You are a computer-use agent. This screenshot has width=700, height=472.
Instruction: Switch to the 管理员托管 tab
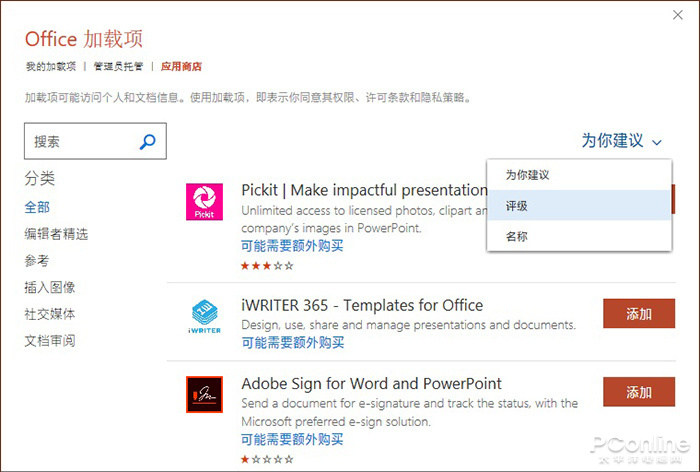pos(118,67)
